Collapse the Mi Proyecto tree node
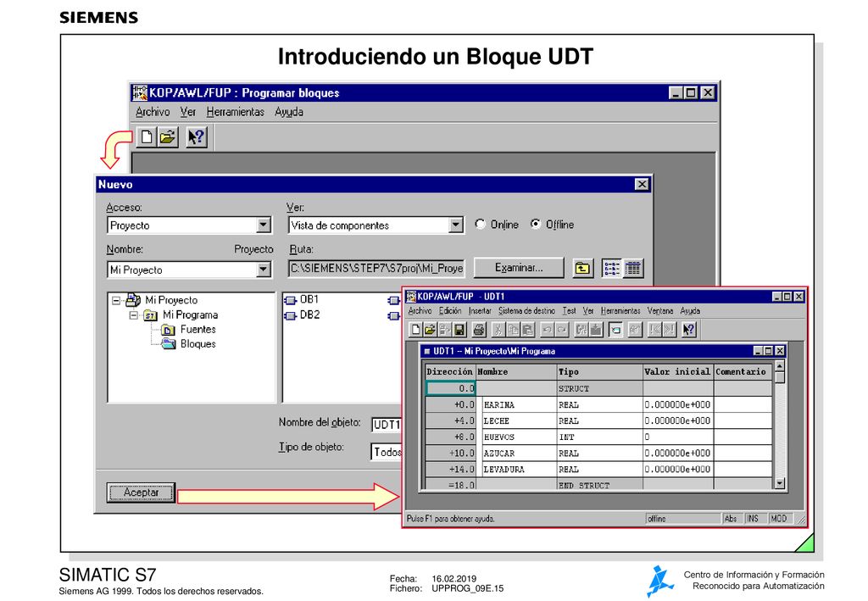 [115, 300]
